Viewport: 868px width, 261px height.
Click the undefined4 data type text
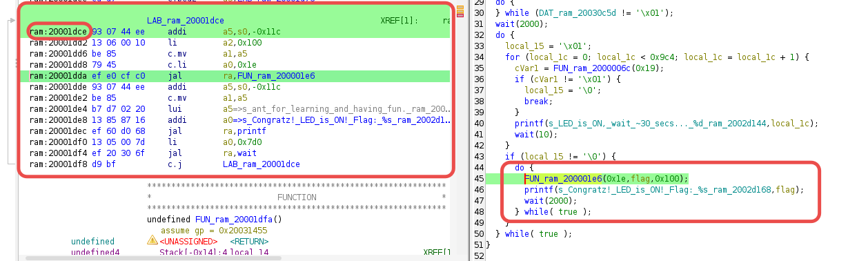[95, 253]
